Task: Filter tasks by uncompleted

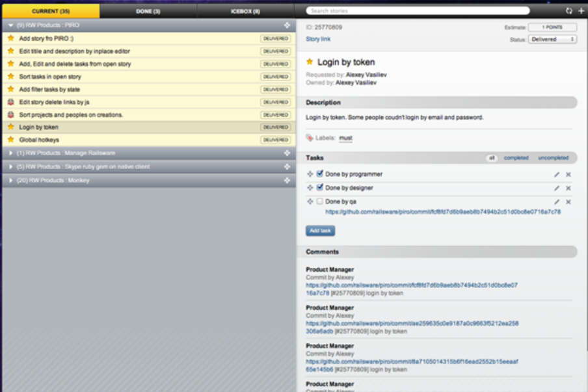Action: tap(553, 158)
